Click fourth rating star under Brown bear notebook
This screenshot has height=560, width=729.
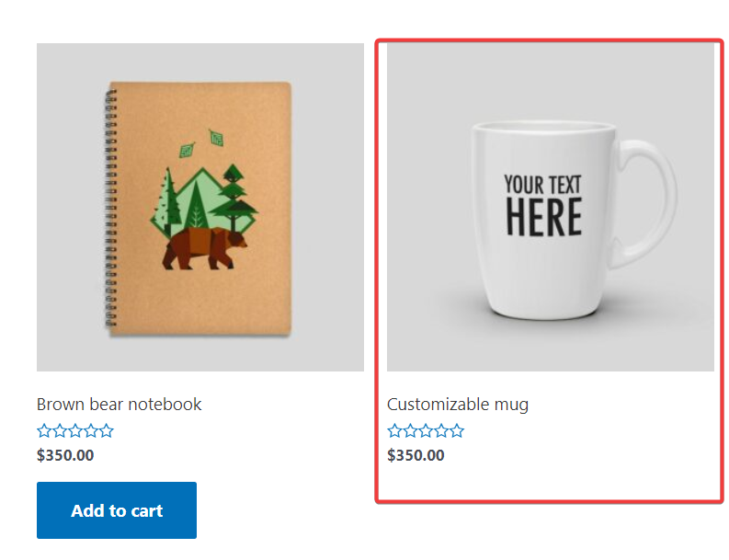[x=91, y=430]
